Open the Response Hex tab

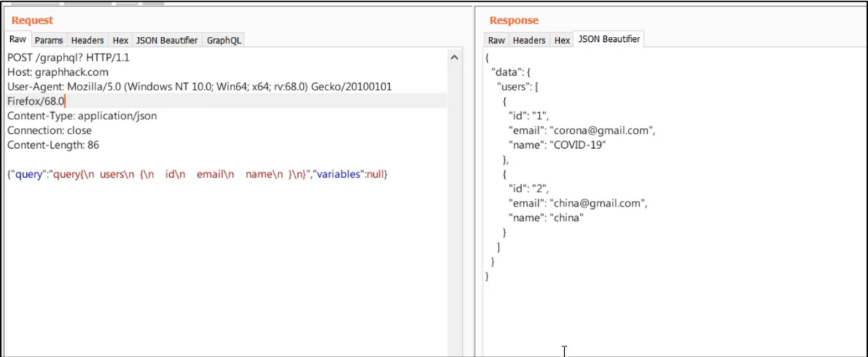point(562,41)
